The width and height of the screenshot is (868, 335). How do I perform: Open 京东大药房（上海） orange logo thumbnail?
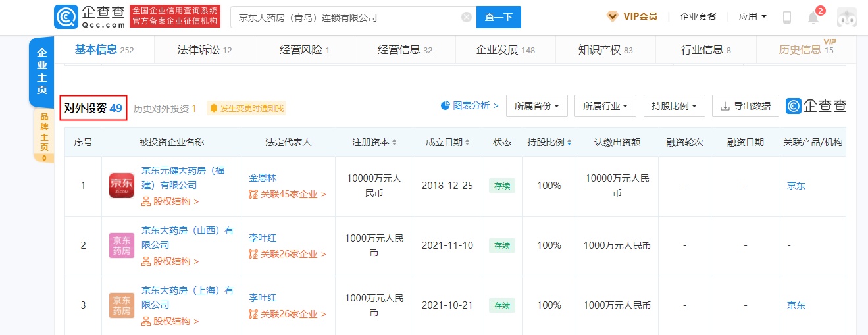[121, 305]
